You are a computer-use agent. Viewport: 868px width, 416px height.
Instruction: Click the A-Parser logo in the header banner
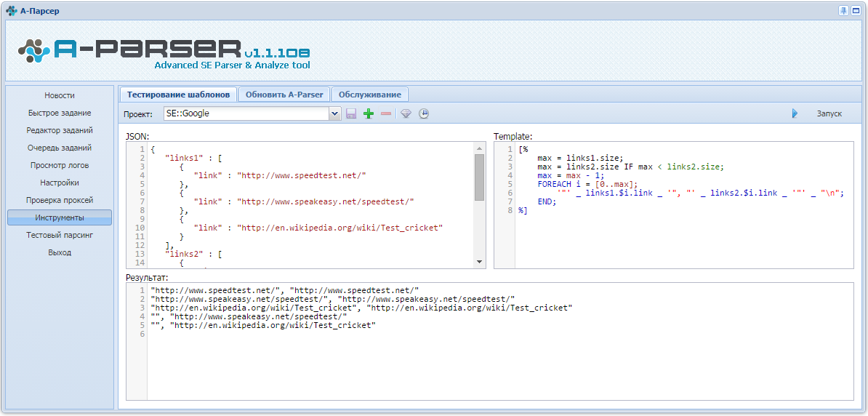point(164,53)
